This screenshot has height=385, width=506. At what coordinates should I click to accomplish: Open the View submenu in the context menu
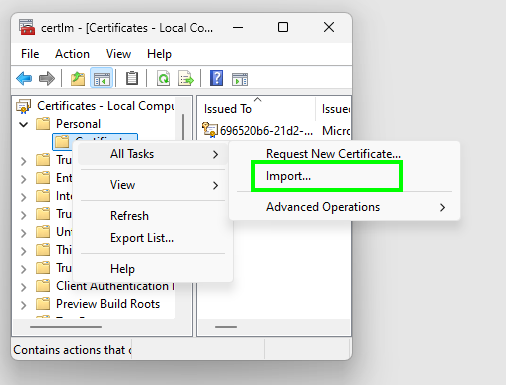(x=153, y=185)
